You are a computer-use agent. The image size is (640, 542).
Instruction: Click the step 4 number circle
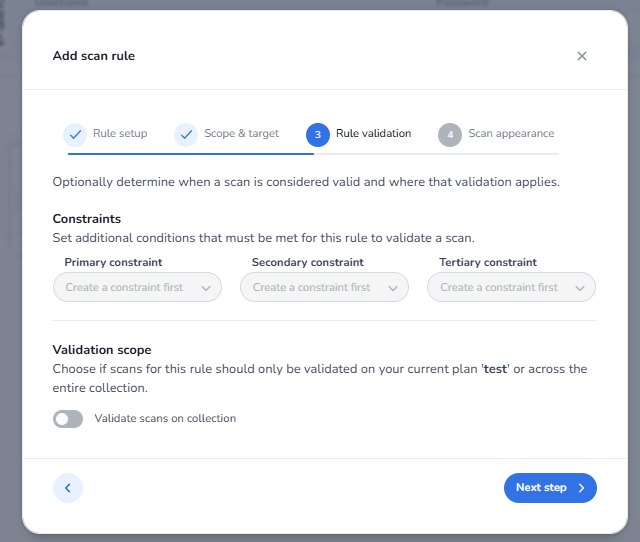coord(450,135)
